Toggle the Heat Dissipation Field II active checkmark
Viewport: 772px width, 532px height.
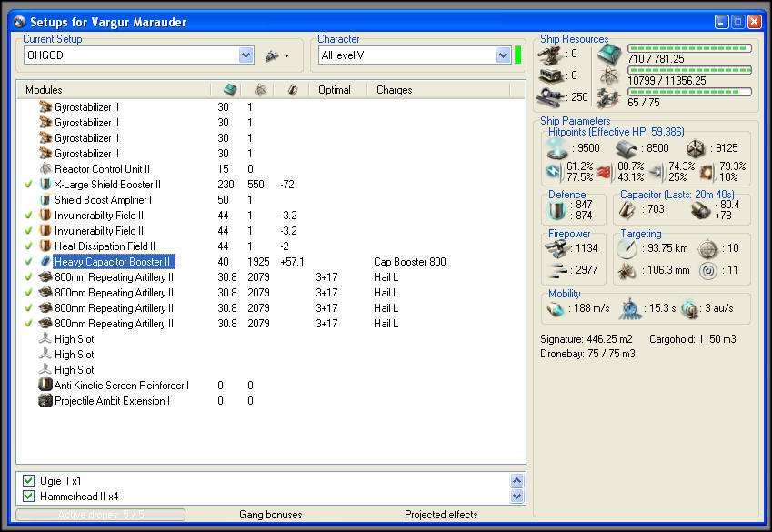click(x=29, y=246)
